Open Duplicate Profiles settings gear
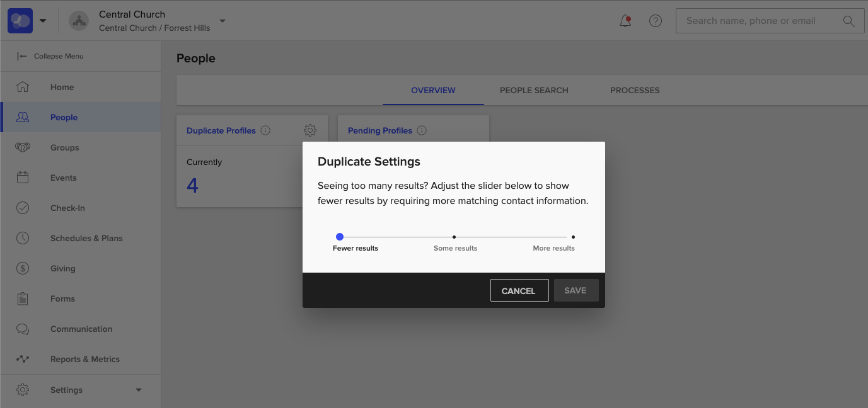 (310, 130)
